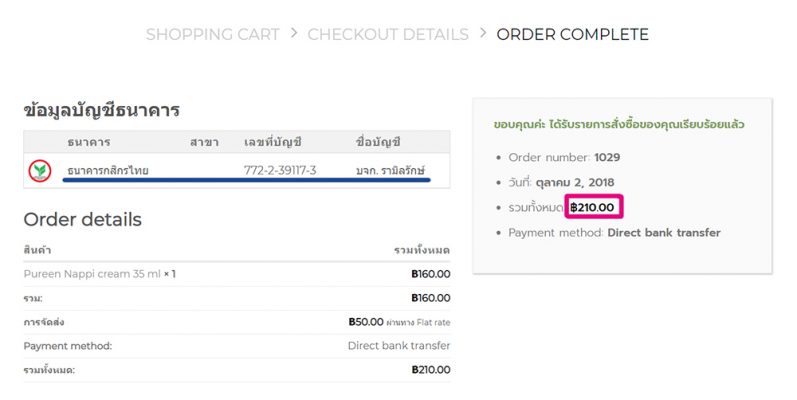
Task: Click the Pureen Nappi cream 35 ml product link
Action: [95, 273]
